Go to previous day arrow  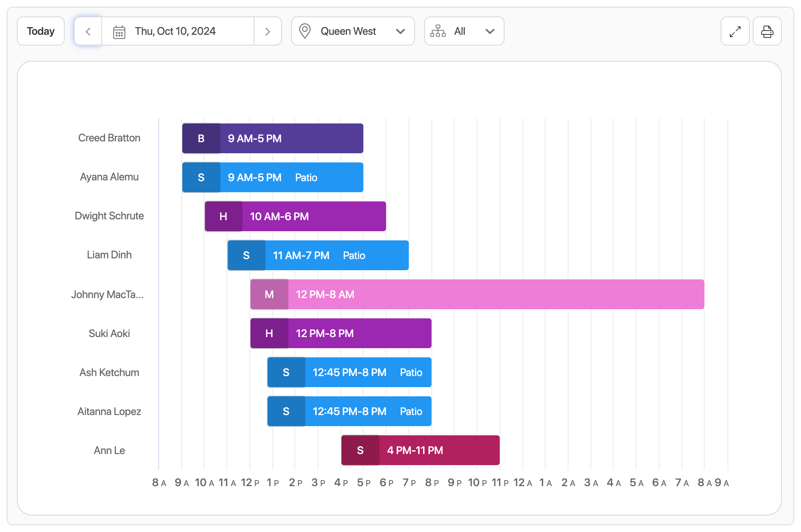[88, 31]
